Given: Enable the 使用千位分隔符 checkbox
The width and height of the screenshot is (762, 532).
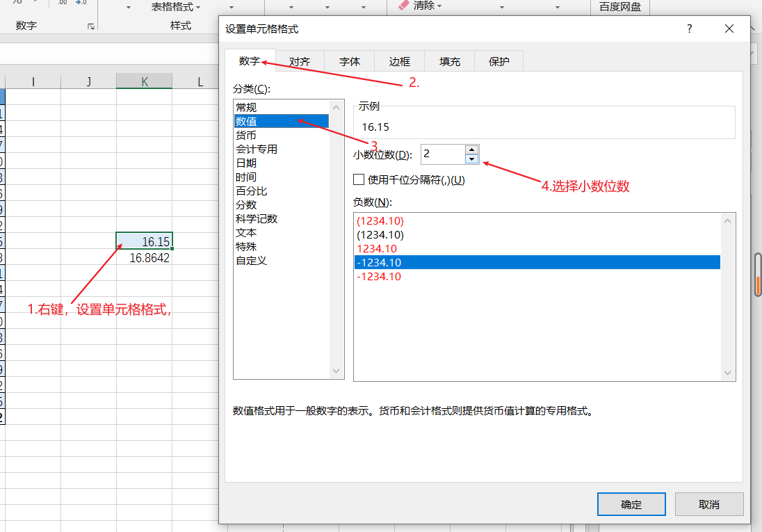Looking at the screenshot, I should [359, 180].
